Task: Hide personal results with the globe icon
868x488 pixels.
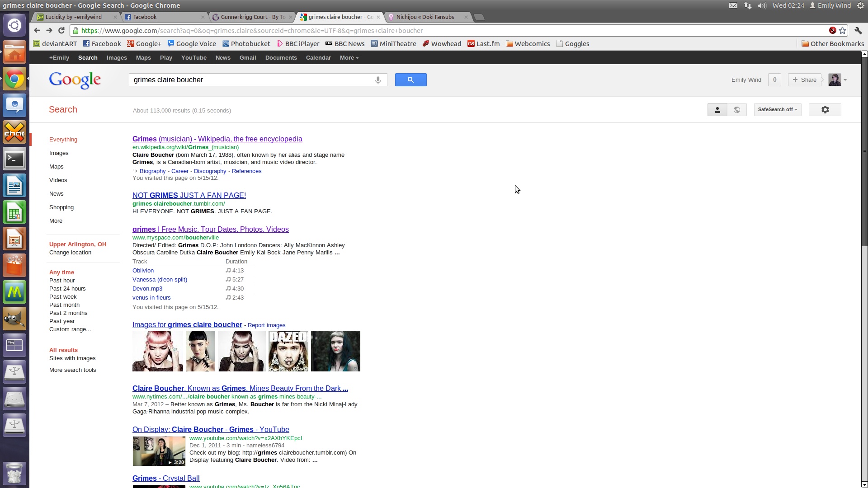Action: tap(737, 110)
